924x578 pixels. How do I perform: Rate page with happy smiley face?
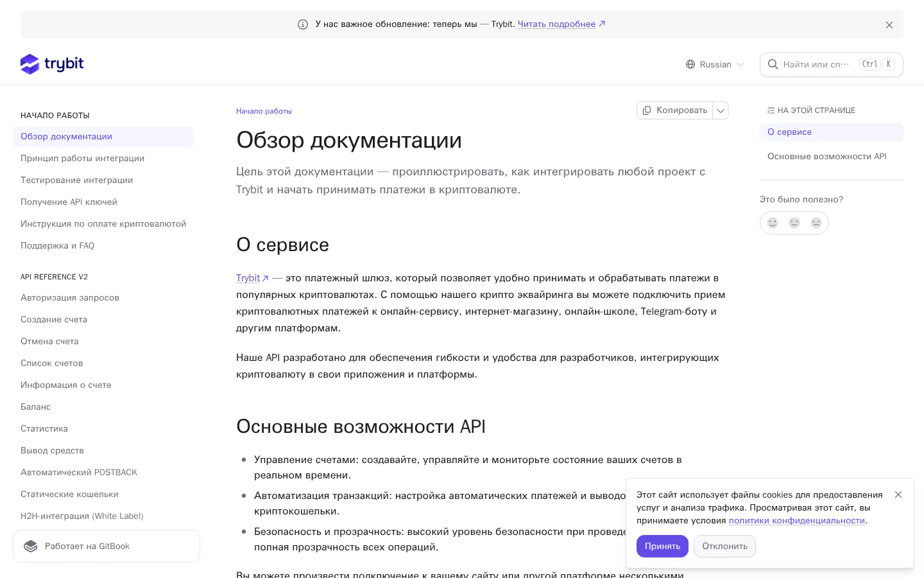(773, 223)
